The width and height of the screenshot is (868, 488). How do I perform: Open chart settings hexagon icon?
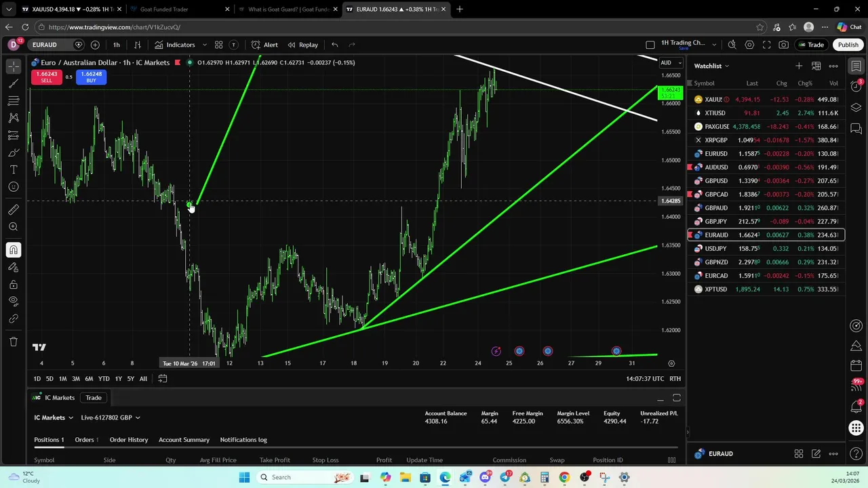point(749,45)
